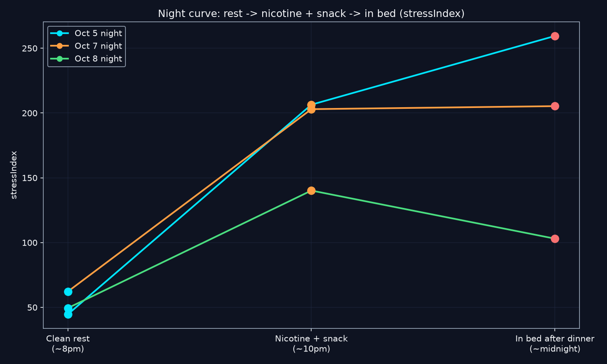
Task: Select the Oct 8 10pm data point near 140
Action: 311,190
